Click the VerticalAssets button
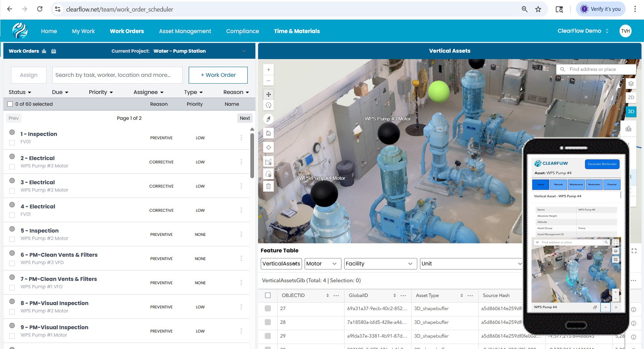The width and height of the screenshot is (644, 349). [x=281, y=263]
